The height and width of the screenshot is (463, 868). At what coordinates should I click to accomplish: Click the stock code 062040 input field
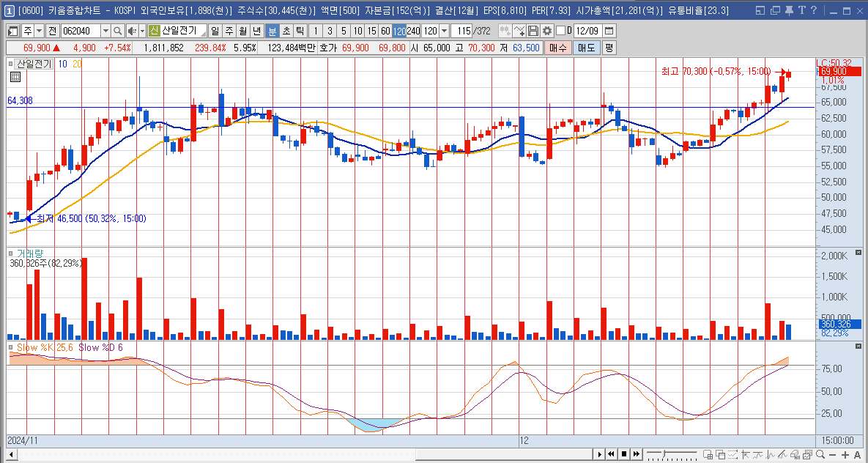(x=81, y=31)
